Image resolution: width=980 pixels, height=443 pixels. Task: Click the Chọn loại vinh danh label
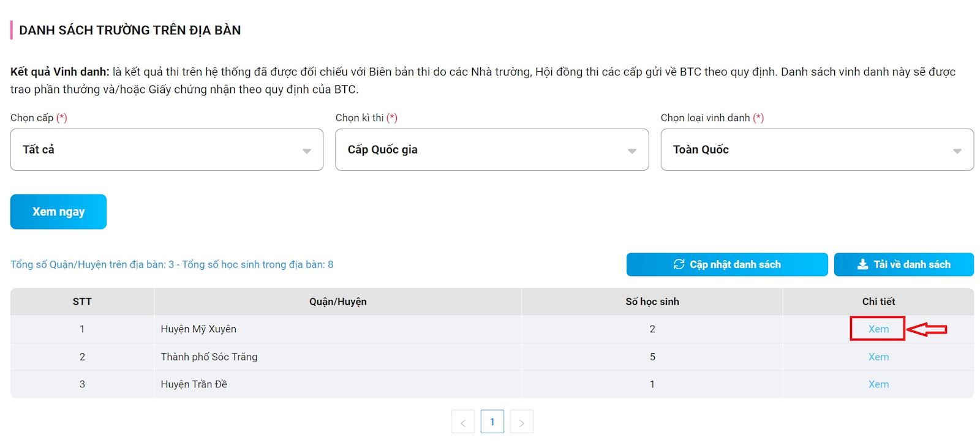coord(712,117)
